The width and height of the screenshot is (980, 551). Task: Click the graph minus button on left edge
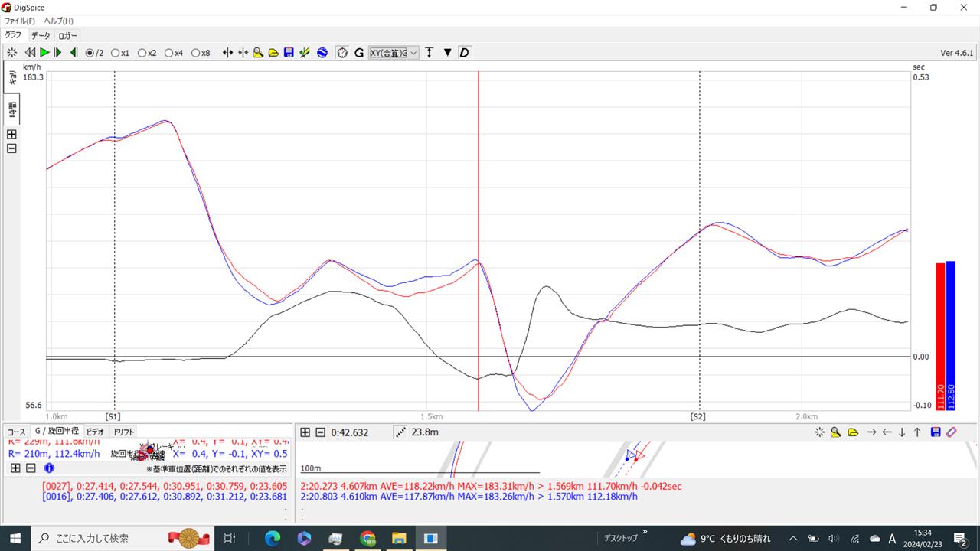(x=11, y=148)
